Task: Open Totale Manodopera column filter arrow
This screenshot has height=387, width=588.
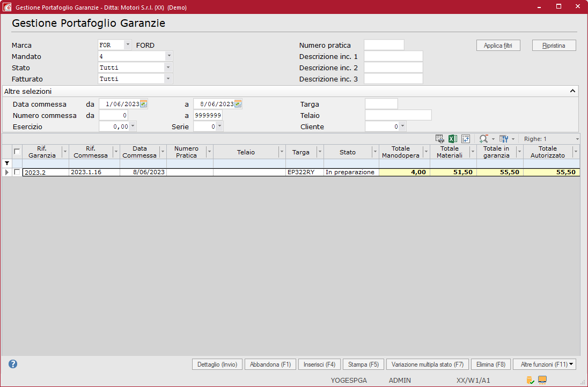Action: click(x=425, y=152)
